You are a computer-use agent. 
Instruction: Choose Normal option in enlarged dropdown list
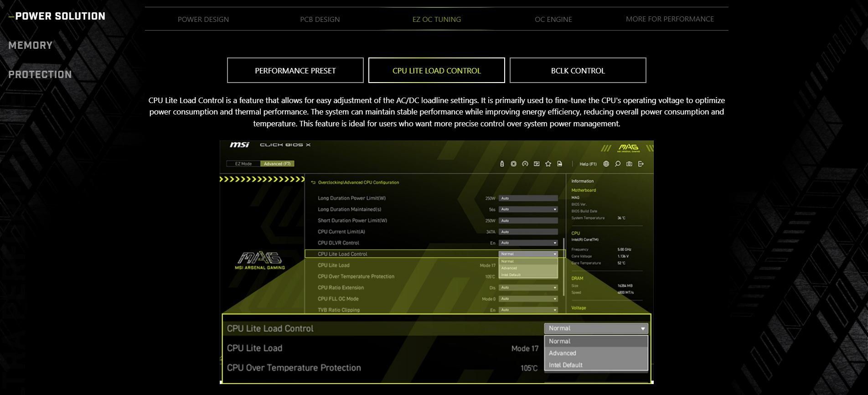point(596,341)
